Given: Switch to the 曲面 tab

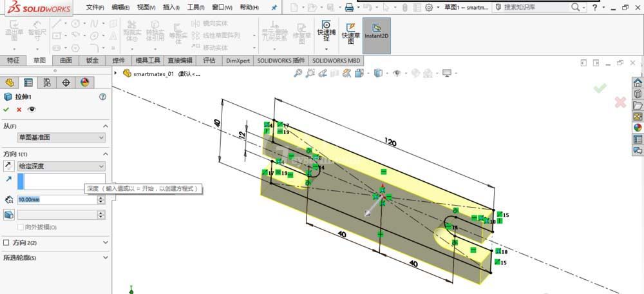Looking at the screenshot, I should point(66,61).
